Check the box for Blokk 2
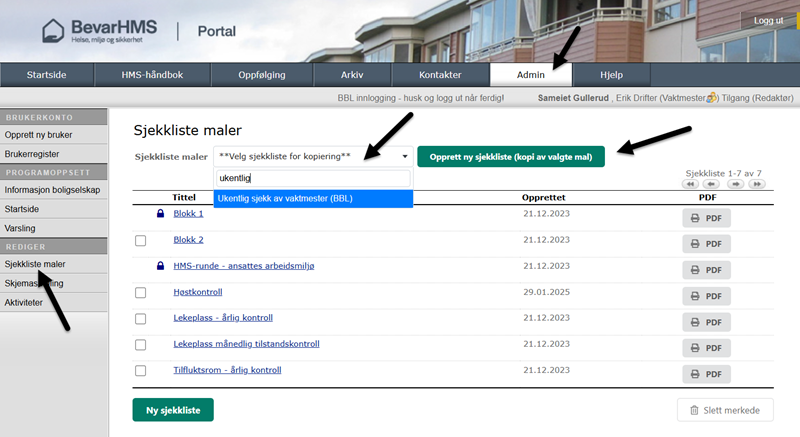 (140, 241)
